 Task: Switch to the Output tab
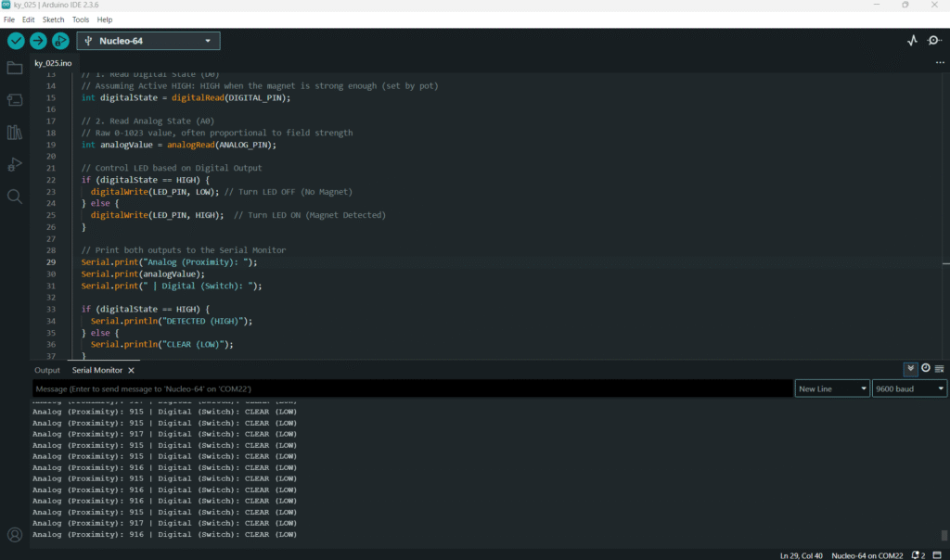pos(47,370)
